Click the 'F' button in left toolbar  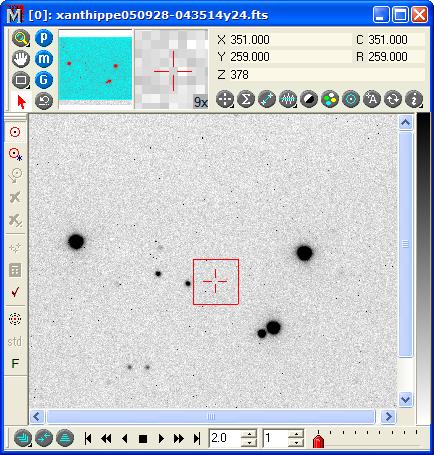[x=15, y=363]
